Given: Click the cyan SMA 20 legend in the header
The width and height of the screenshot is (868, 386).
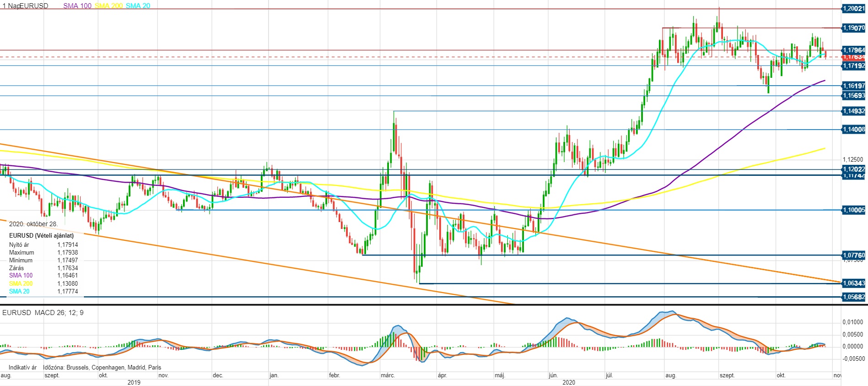Looking at the screenshot, I should click(138, 6).
